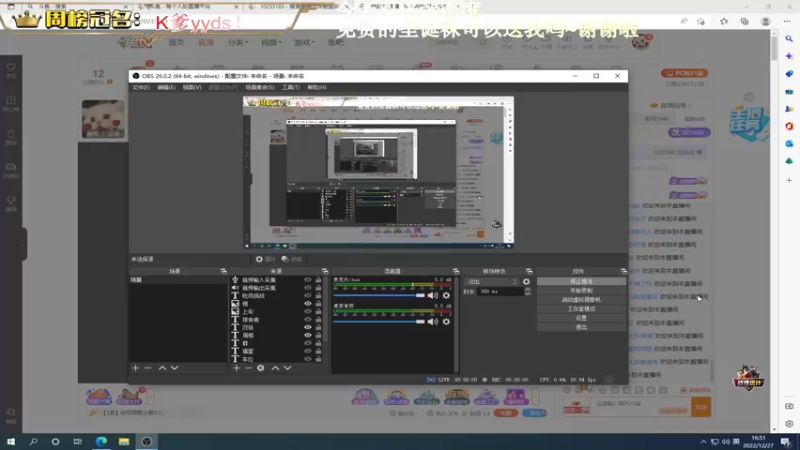Image resolution: width=800 pixels, height=450 pixels.
Task: Hide the 周榜 source with eye icon
Action: point(308,335)
